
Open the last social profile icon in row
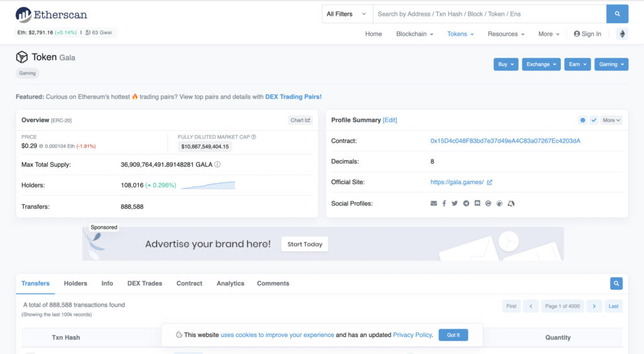(511, 203)
